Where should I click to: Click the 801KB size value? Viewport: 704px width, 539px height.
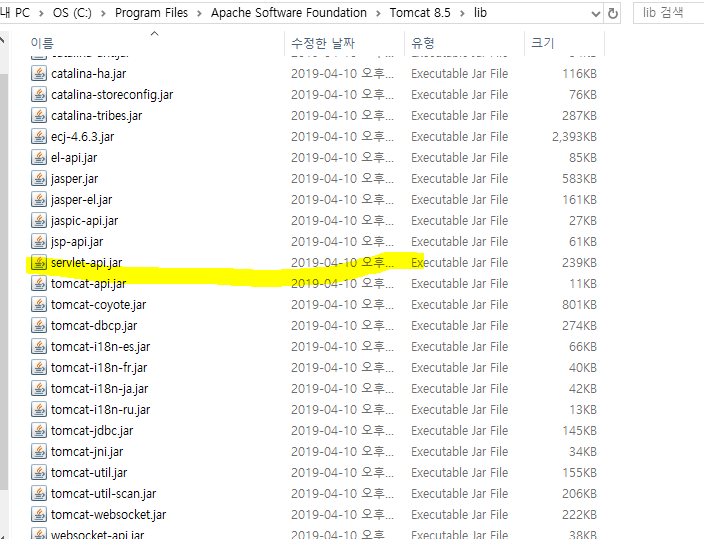click(579, 305)
